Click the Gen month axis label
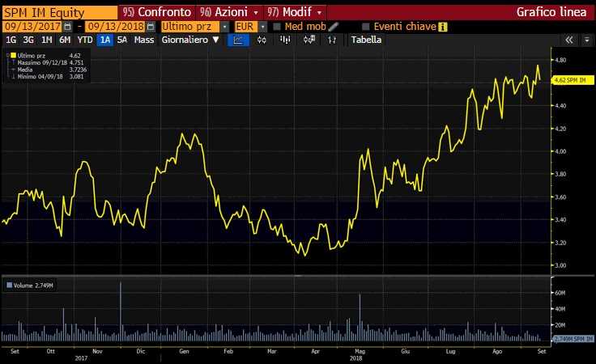This screenshot has width=596, height=364. pos(184,352)
